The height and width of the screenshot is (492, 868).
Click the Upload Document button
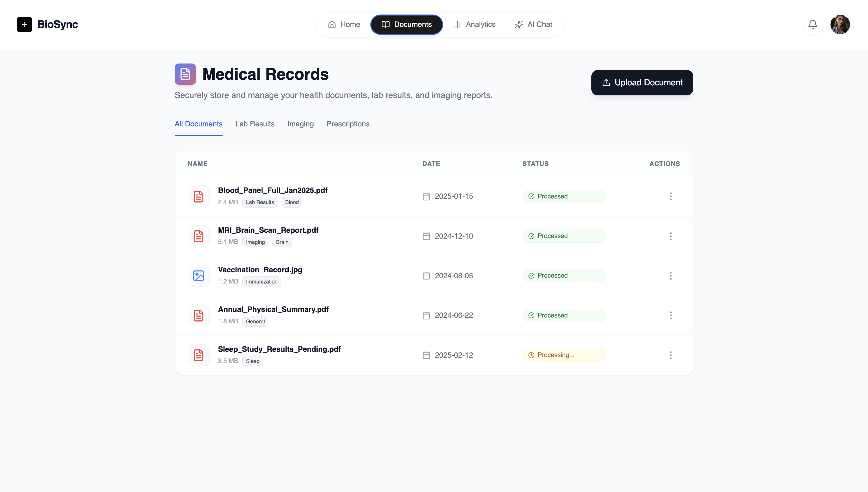tap(642, 83)
